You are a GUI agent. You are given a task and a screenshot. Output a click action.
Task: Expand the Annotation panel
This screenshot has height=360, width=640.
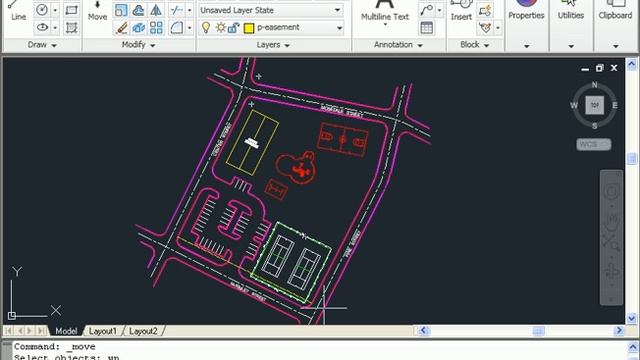point(398,45)
